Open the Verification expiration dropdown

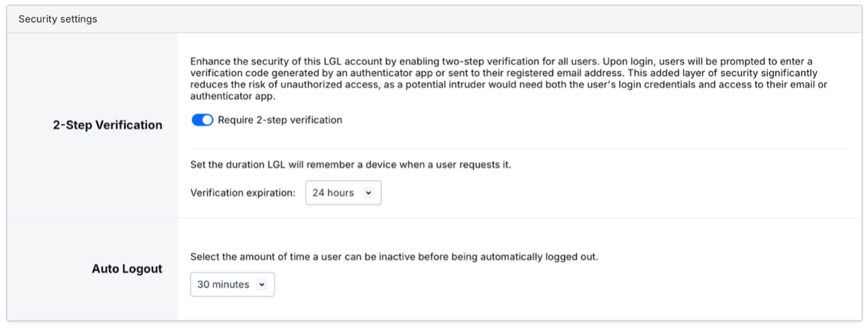coord(343,193)
